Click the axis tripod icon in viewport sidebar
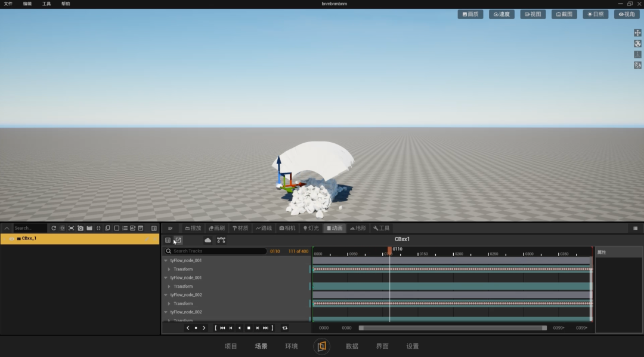 coord(637,54)
